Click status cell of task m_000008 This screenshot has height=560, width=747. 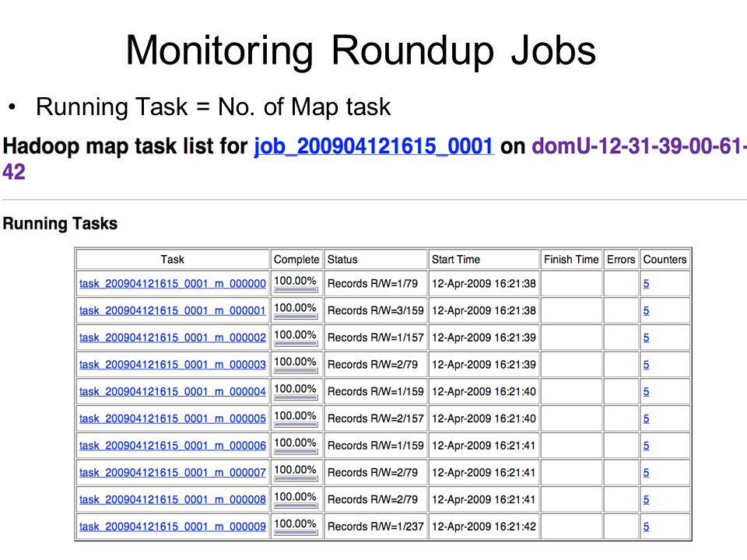coord(375,500)
